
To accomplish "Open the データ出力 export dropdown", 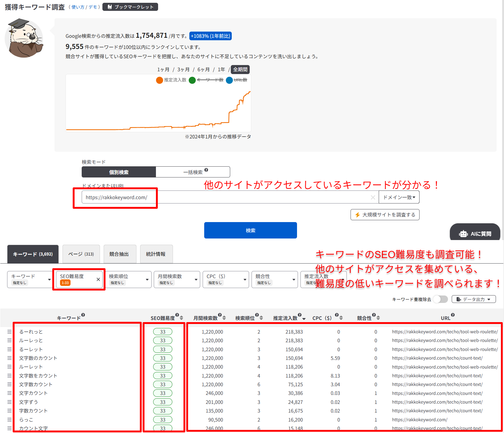I will pos(473,299).
